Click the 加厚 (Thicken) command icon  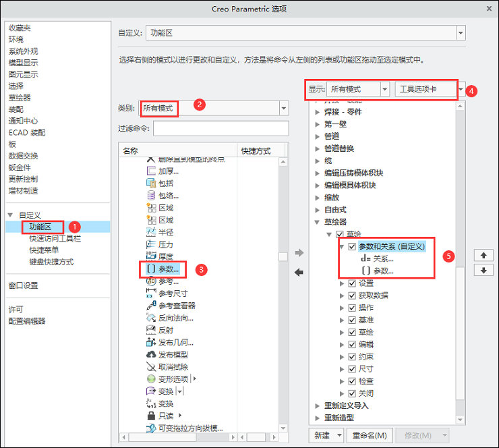(x=151, y=171)
